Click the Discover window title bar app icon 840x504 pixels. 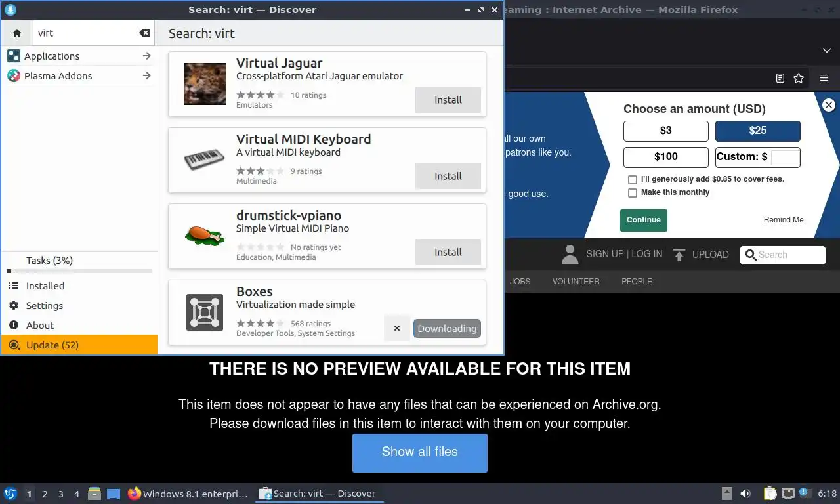10,10
